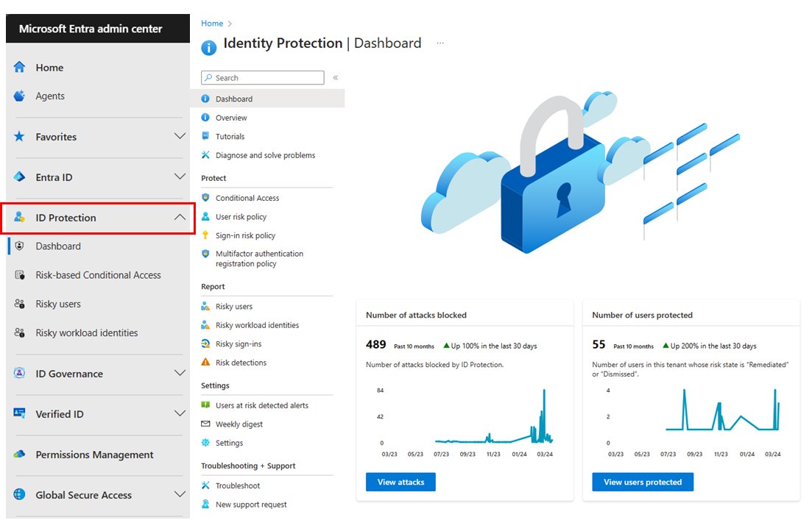Screen dimensions: 812x520
Task: Click the ID Governance icon
Action: pyautogui.click(x=19, y=373)
